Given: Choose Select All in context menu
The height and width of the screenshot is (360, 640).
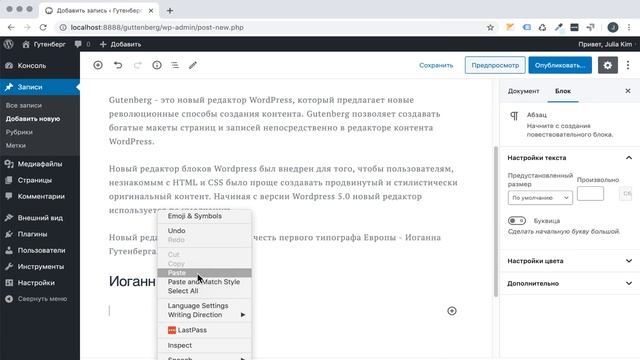Looking at the screenshot, I should coord(204,291).
